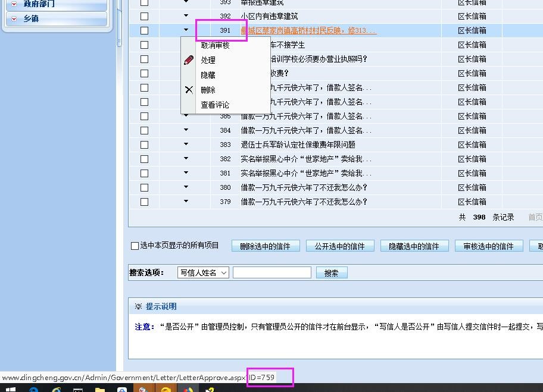Click the 删除选中的信件 button
The height and width of the screenshot is (392, 543).
265,246
